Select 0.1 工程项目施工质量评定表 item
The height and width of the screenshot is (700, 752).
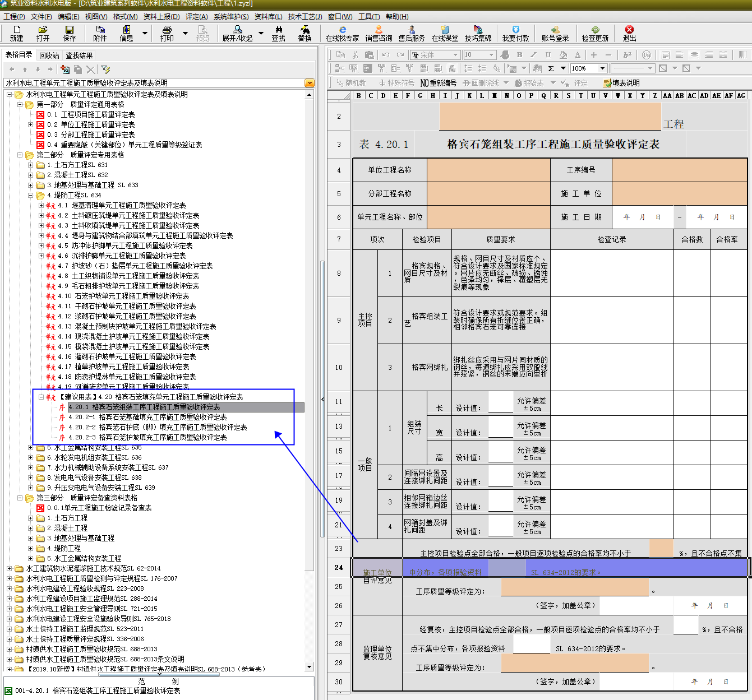point(91,114)
